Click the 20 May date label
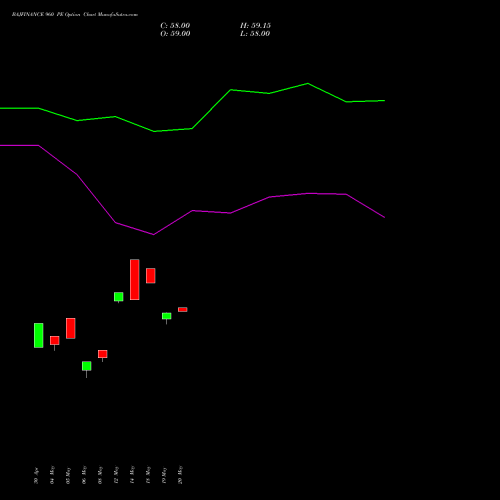Screen dimensions: 500x500 click(x=180, y=475)
